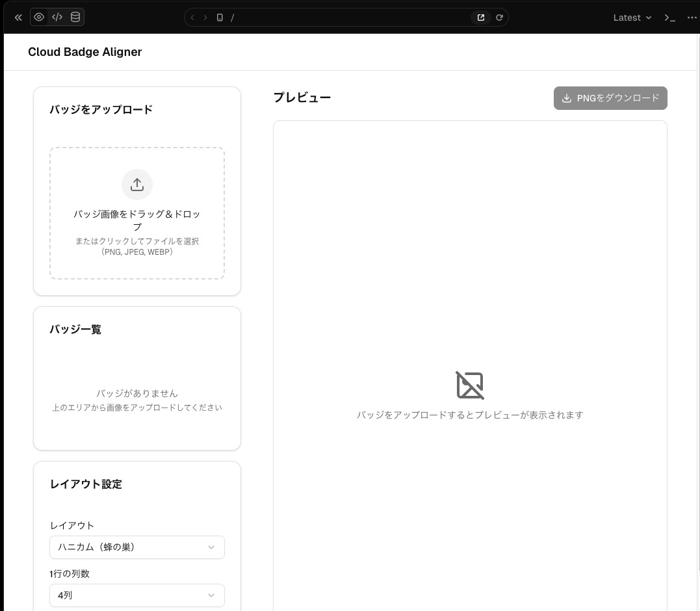Viewport: 700px width, 611px height.
Task: Reload the preview with refresh icon
Action: tap(499, 18)
